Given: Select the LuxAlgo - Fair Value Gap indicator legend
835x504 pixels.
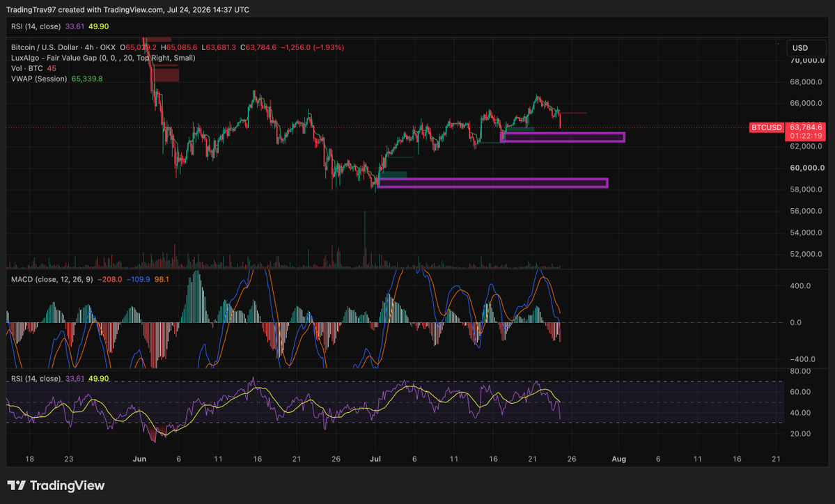Looking at the screenshot, I should tap(103, 58).
